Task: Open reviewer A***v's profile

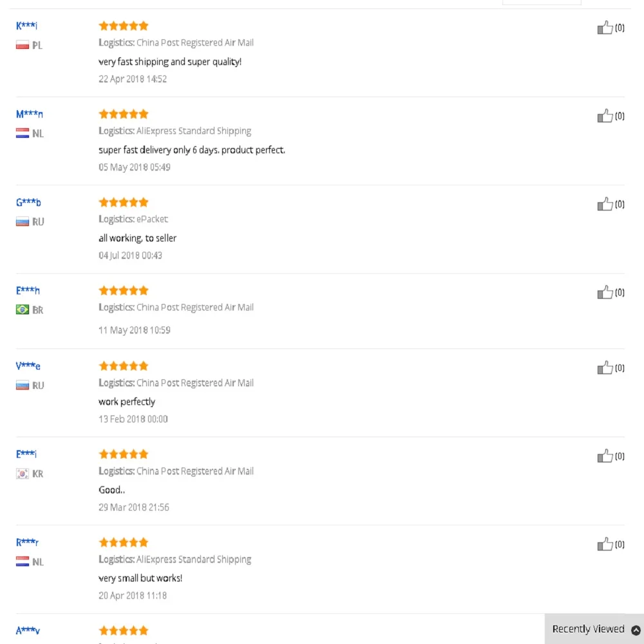Action: point(28,631)
